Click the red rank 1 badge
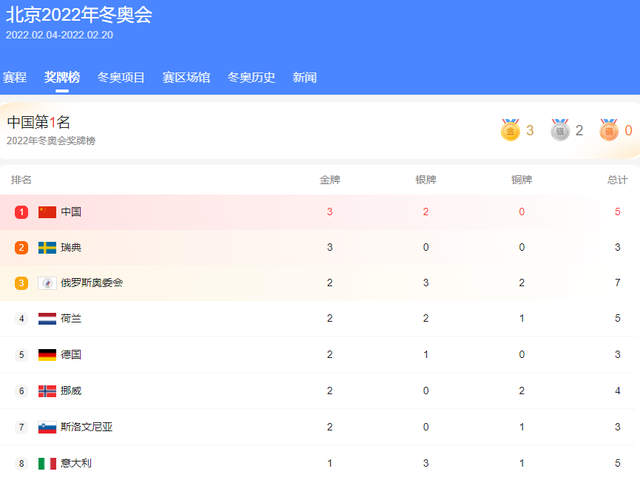640x480 pixels. tap(22, 212)
